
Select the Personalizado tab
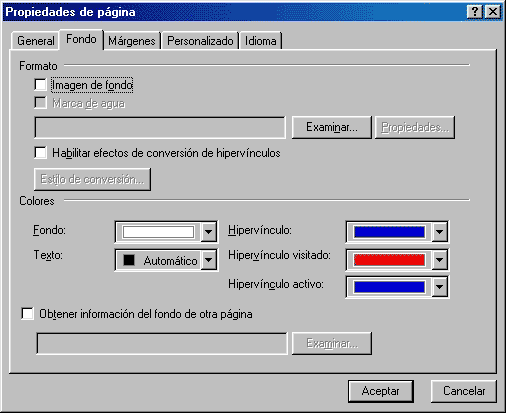[x=200, y=41]
